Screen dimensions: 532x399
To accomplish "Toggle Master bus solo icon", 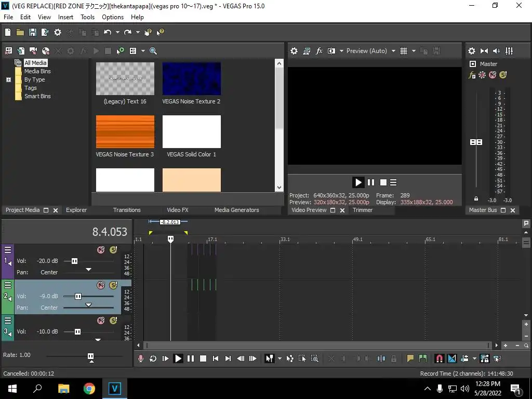I will coord(503,75).
